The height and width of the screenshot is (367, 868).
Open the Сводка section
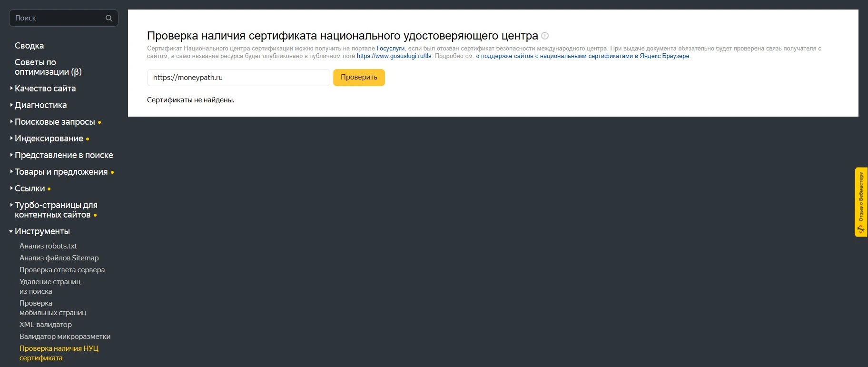(29, 46)
